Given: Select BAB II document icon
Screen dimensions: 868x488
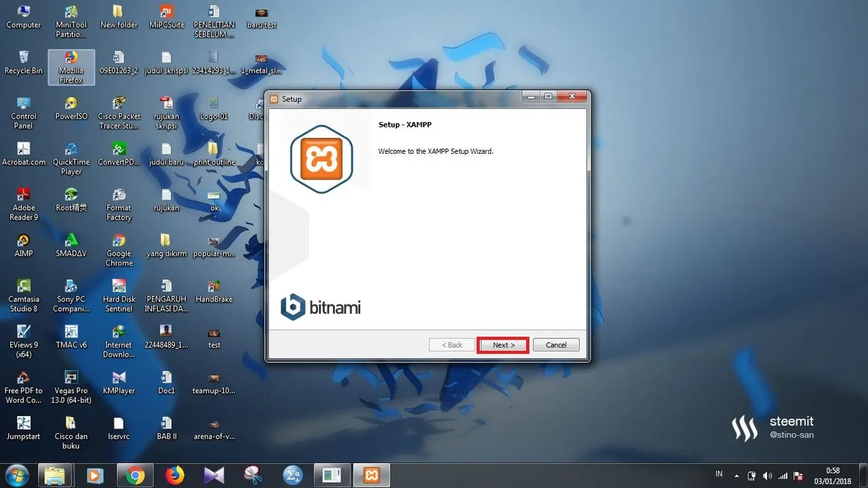Looking at the screenshot, I should coord(166,429).
